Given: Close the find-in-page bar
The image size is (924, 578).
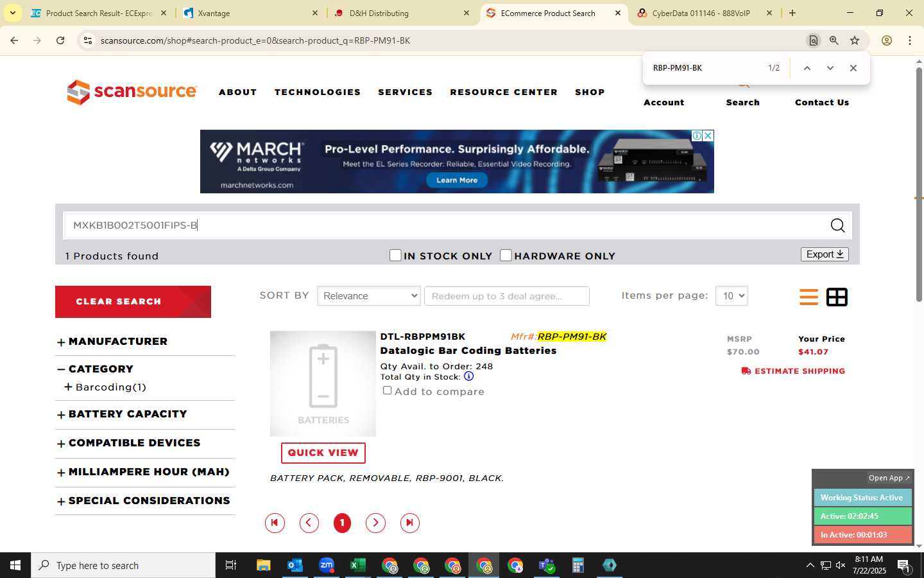Looking at the screenshot, I should pos(853,68).
